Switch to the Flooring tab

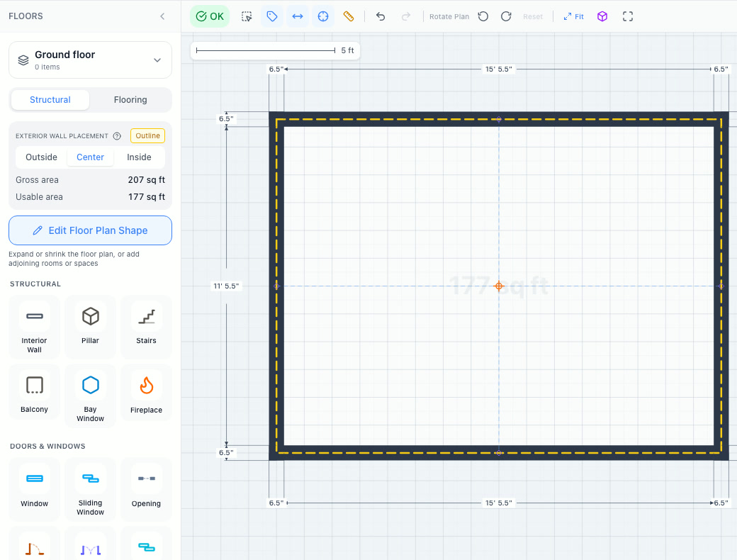click(130, 100)
